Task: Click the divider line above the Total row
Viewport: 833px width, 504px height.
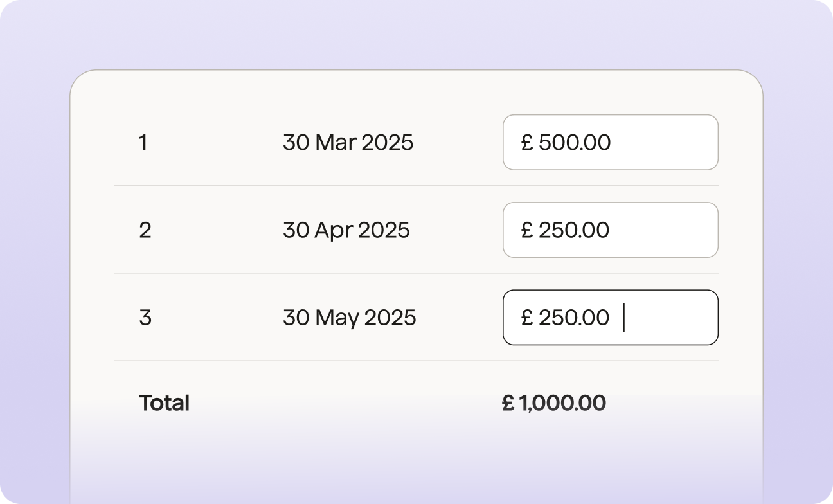Action: (x=416, y=361)
